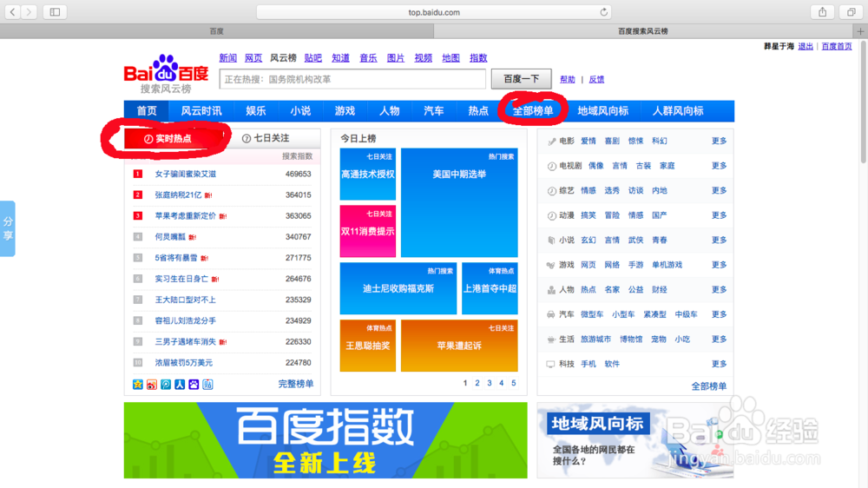Open the 指数 top link

[x=478, y=57]
